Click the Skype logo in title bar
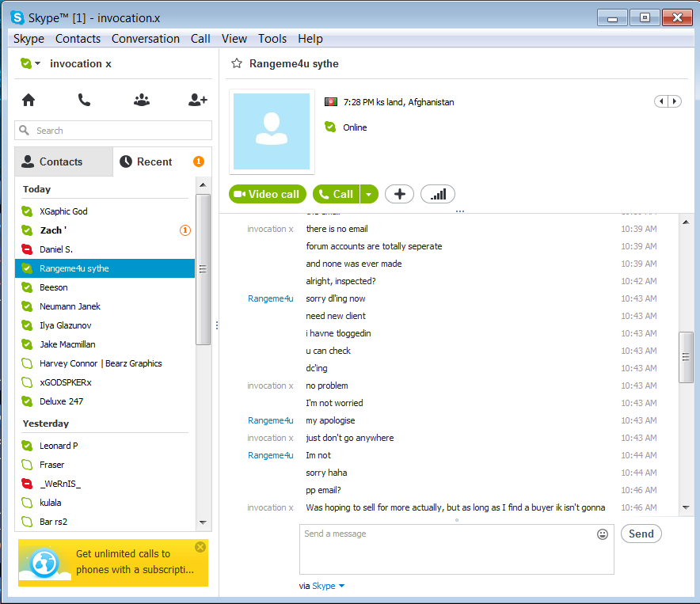The height and width of the screenshot is (604, 700). pos(17,18)
